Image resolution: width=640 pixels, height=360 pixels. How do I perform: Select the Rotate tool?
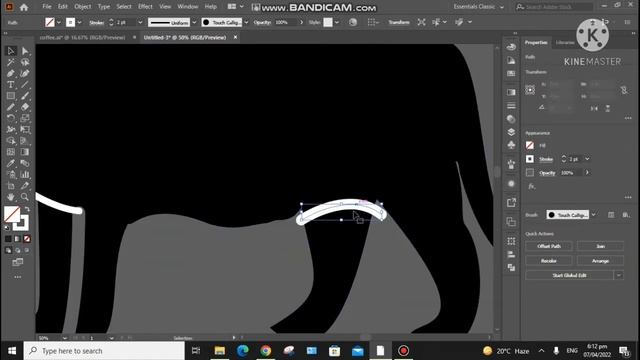click(11, 118)
